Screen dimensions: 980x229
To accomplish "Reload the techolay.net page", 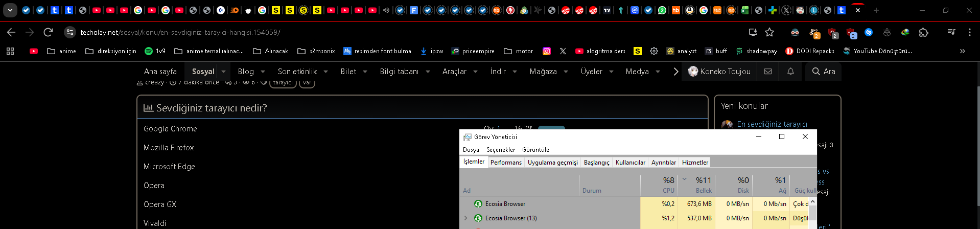I will tap(48, 32).
